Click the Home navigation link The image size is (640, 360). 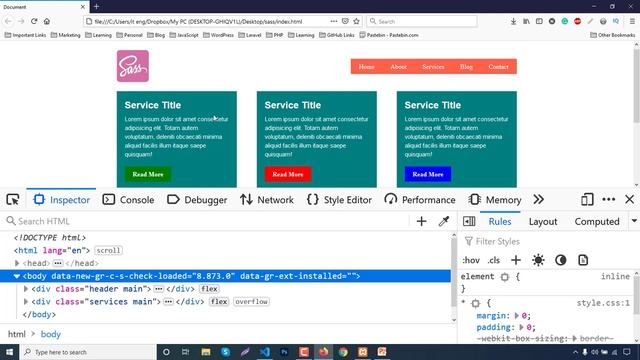coord(367,67)
